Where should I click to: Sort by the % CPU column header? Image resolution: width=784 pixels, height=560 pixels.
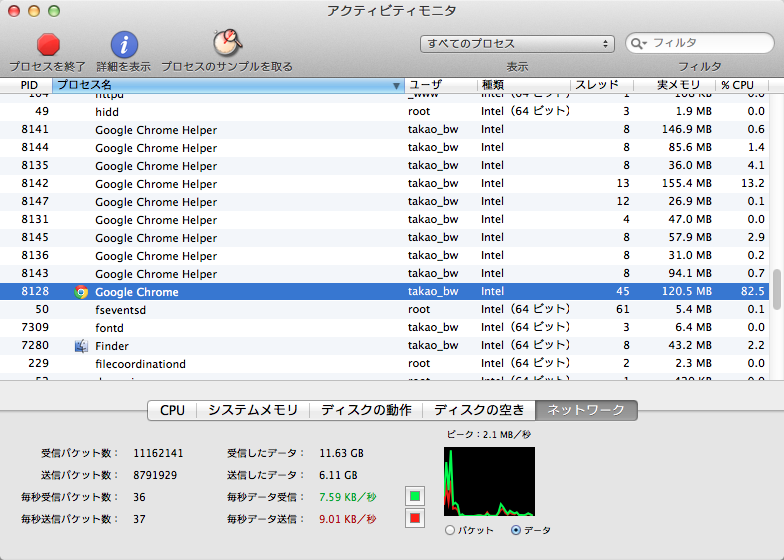(742, 85)
